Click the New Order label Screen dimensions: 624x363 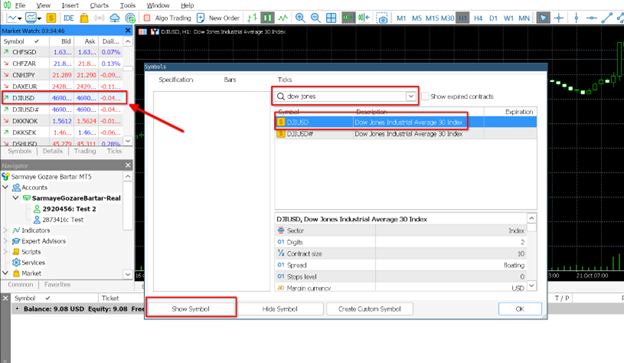[224, 18]
